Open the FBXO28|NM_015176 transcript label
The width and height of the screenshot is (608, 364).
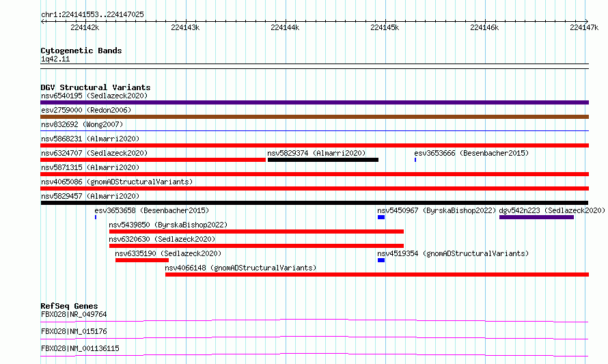point(74,331)
